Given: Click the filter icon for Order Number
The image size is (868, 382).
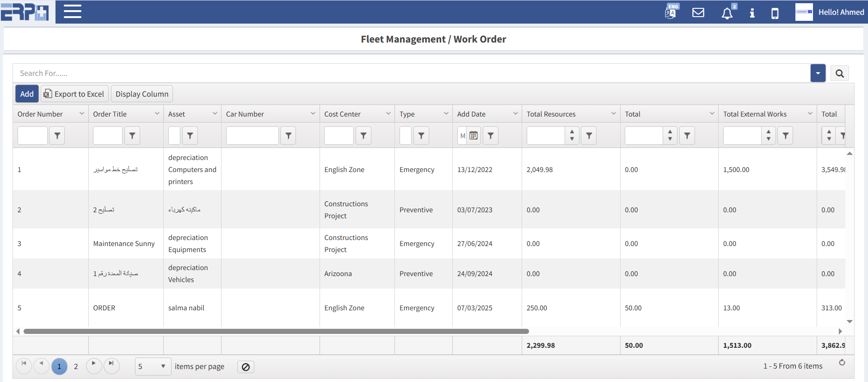Looking at the screenshot, I should (x=57, y=136).
